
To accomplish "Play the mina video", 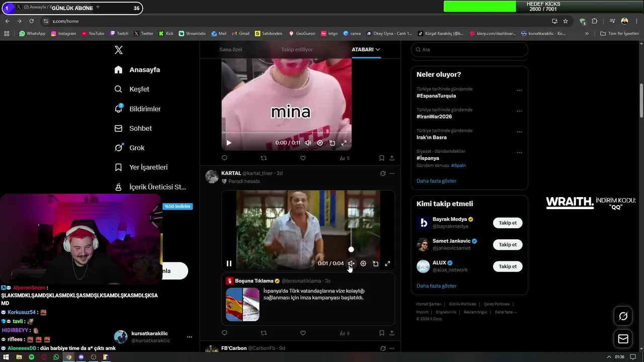I will click(229, 143).
